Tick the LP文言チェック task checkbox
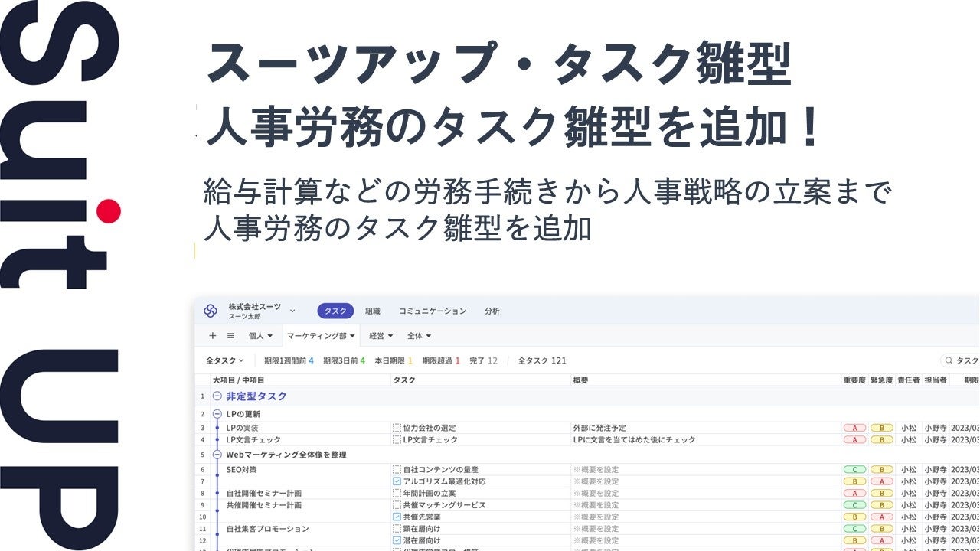Viewport: 980px width, 551px height. (397, 440)
